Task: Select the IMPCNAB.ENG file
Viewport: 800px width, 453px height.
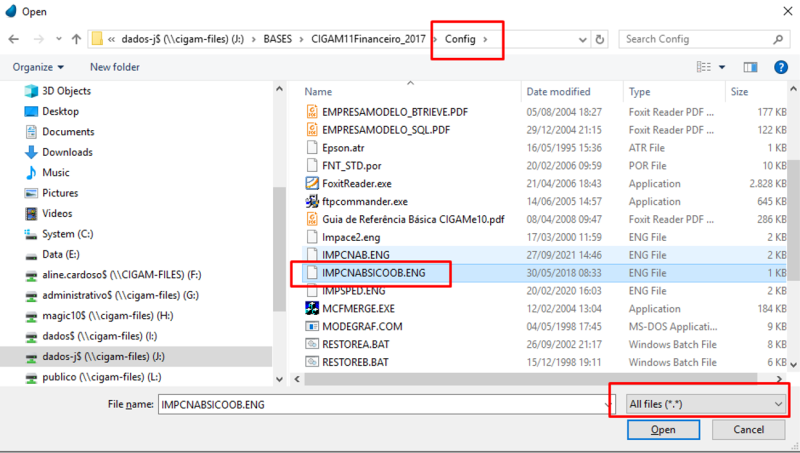Action: (x=356, y=255)
